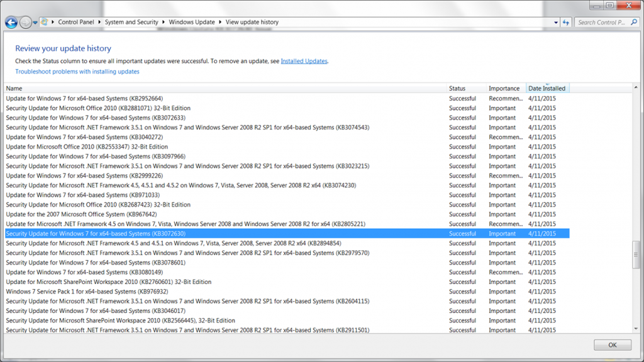Screen dimensions: 644x362
Task: Click the Forward navigation arrow button
Action: click(25, 23)
